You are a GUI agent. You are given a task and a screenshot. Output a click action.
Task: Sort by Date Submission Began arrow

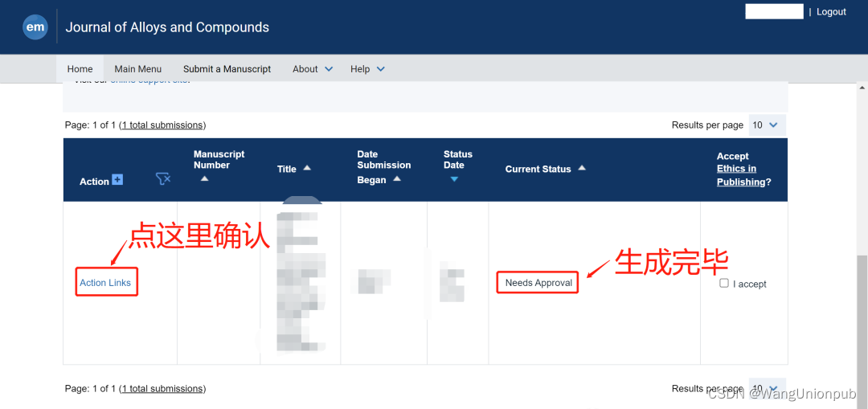tap(396, 178)
